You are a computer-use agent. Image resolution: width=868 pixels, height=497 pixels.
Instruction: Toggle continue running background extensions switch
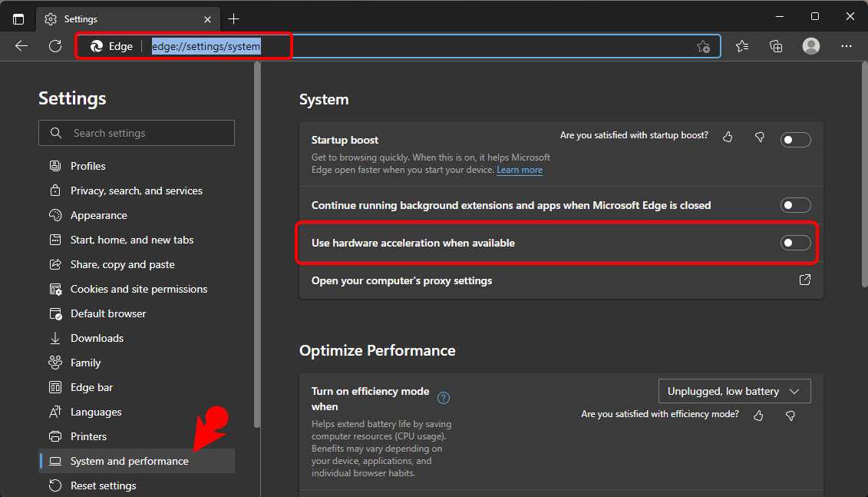pos(796,206)
